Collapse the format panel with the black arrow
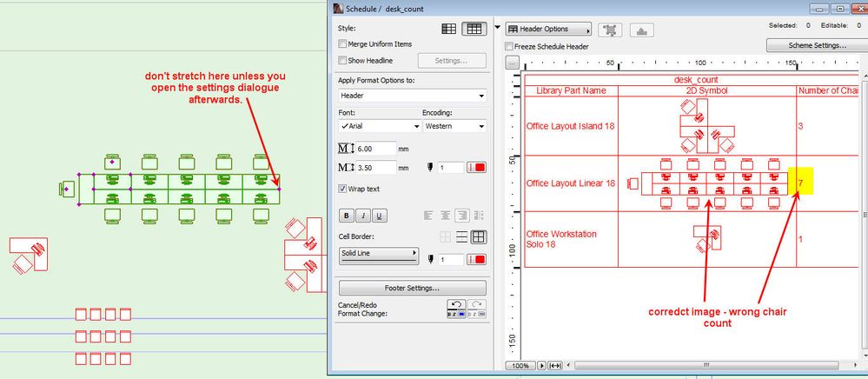868x379 pixels. (497, 28)
